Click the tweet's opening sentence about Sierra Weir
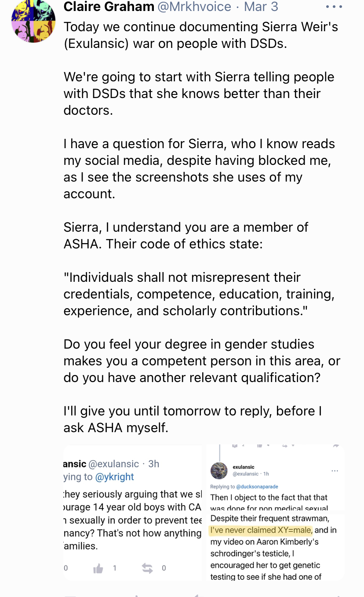 200,35
